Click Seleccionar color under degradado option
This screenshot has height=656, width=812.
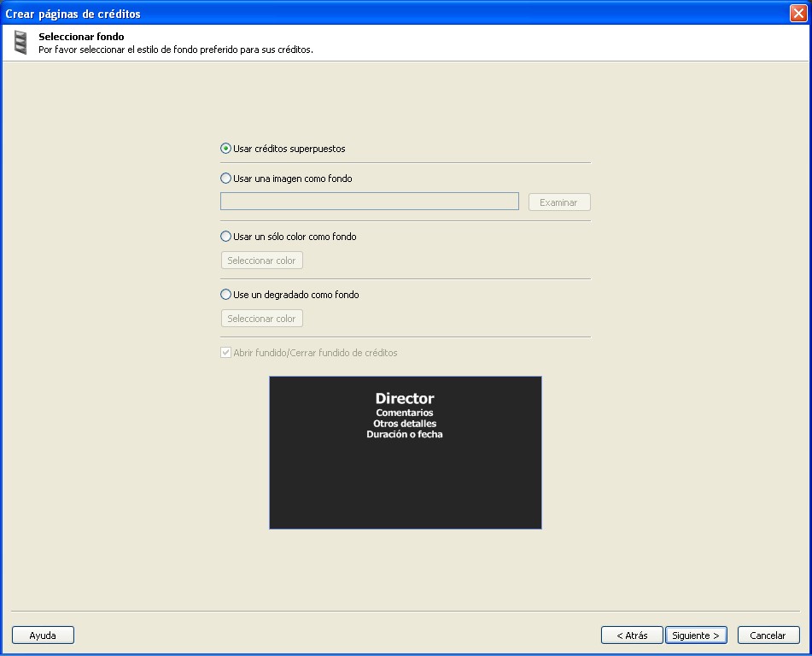click(x=261, y=318)
